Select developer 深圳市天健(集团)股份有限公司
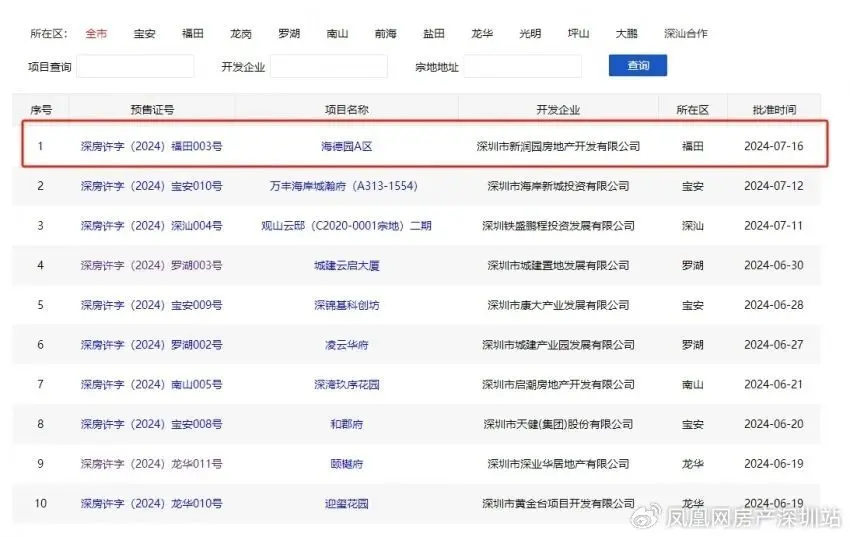The image size is (850, 537). [558, 424]
